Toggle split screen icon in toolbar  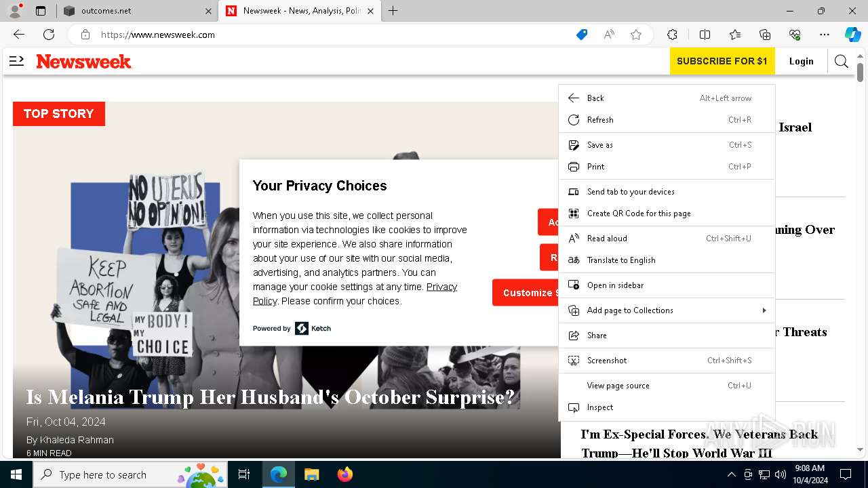pos(705,35)
